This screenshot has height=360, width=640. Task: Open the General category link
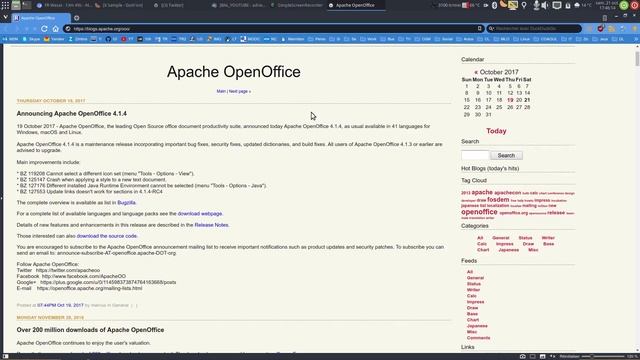point(500,238)
